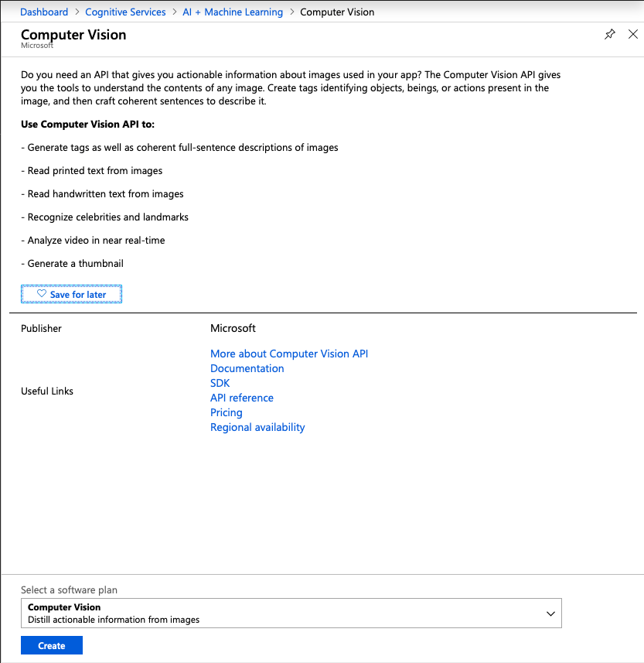
Task: Click the heart icon in Save for later
Action: coord(42,293)
